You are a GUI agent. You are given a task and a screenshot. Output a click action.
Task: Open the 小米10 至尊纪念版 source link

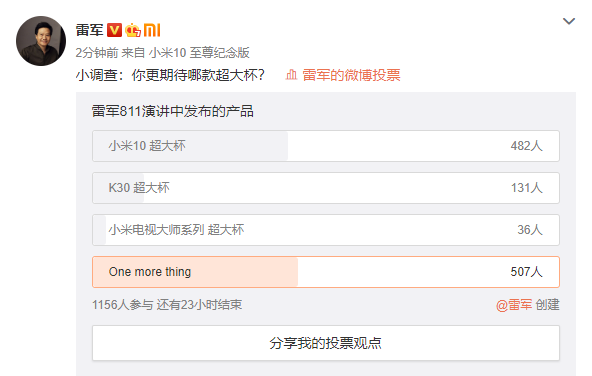tap(199, 53)
